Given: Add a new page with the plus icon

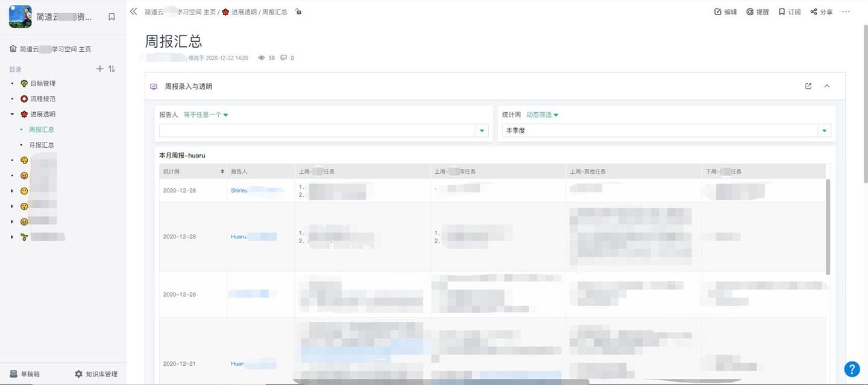Looking at the screenshot, I should pos(100,69).
